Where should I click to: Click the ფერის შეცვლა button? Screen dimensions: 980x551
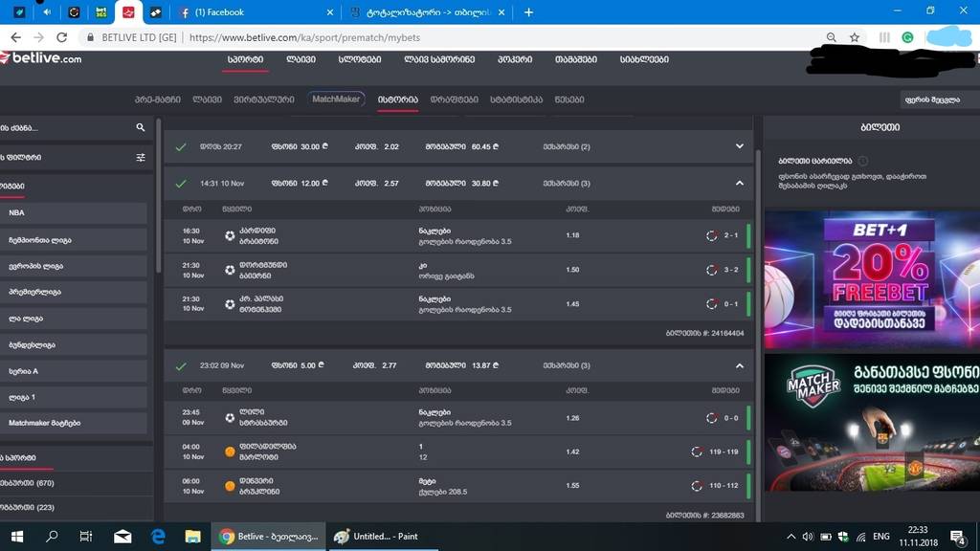coord(940,99)
